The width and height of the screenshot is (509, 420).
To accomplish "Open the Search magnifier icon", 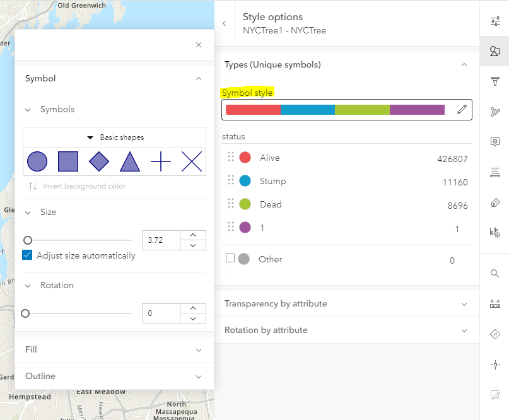I will [494, 273].
